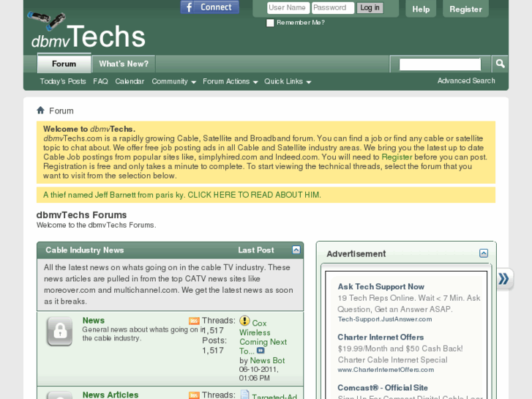This screenshot has height=399, width=532.
Task: Click the forum search text box
Action: (440, 64)
